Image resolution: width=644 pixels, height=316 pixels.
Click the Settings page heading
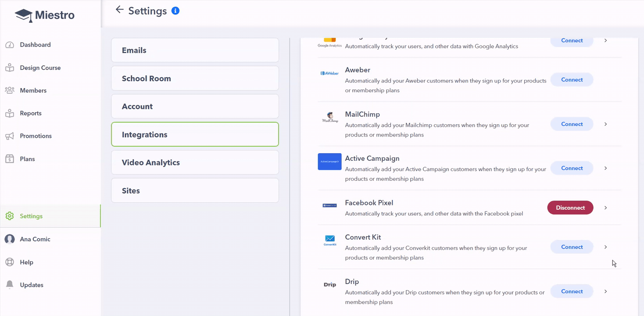tap(147, 11)
